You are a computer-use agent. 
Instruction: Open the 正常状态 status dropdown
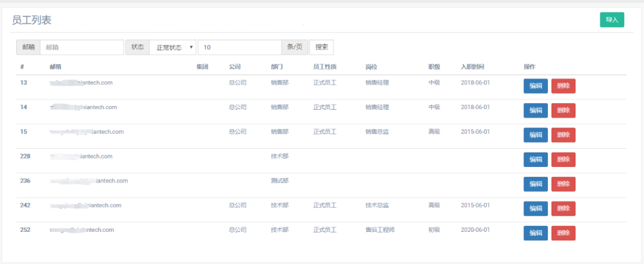point(172,47)
